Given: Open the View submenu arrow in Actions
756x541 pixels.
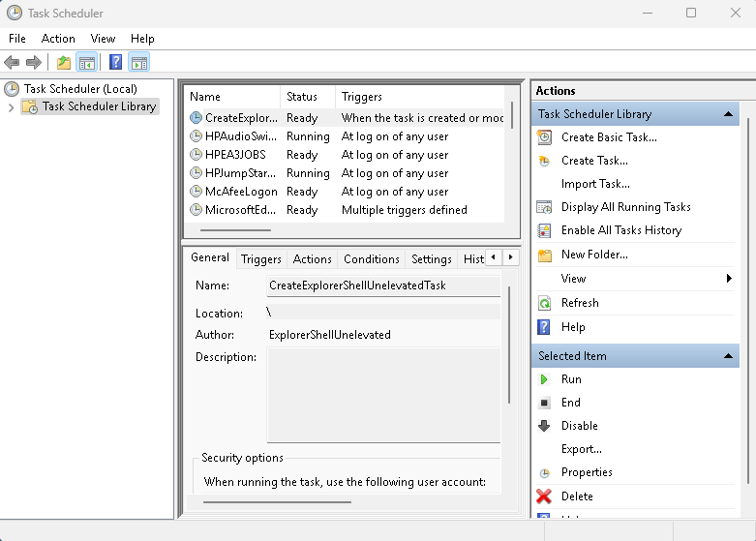Looking at the screenshot, I should click(729, 278).
